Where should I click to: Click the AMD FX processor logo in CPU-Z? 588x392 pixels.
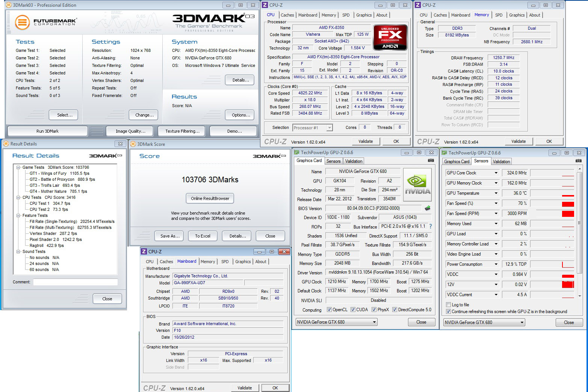click(x=390, y=38)
